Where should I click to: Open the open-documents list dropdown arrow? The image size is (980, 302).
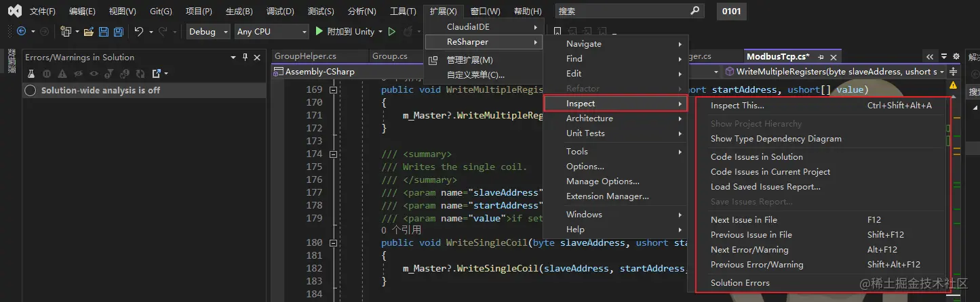click(945, 57)
